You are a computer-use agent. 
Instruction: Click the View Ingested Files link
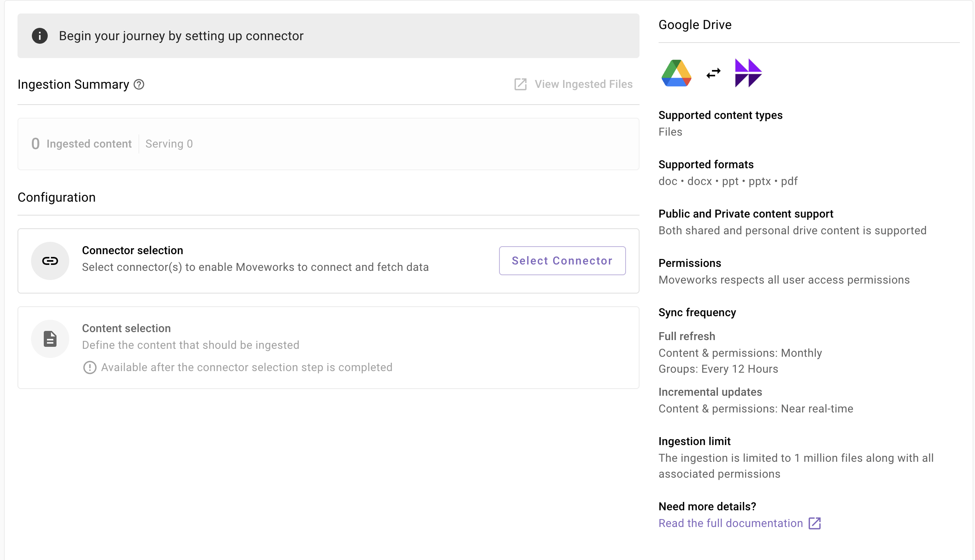[x=583, y=84]
